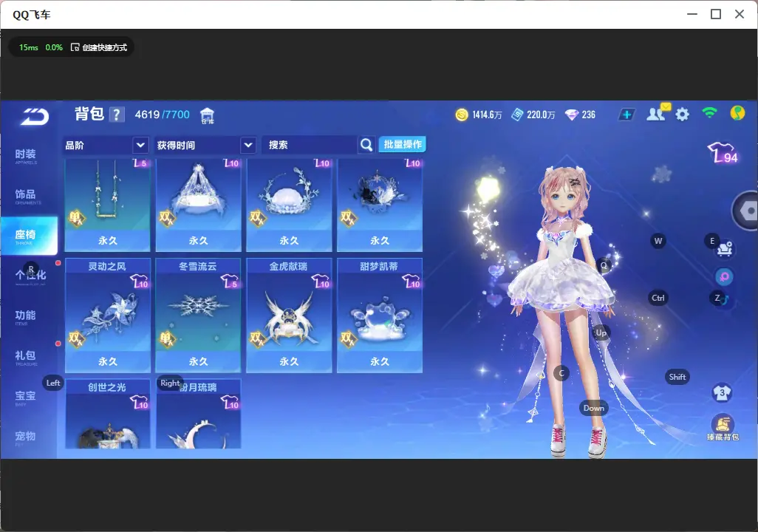Open the 臻藏背包 collection backpack
The height and width of the screenshot is (532, 758).
tap(723, 428)
